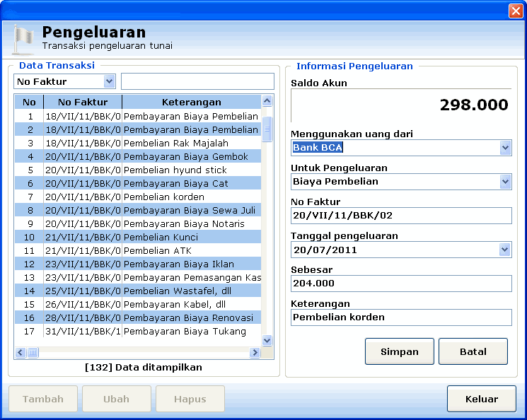This screenshot has height=420, width=527.
Task: Select row Pembayaran Biaya Renovasi
Action: point(138,318)
